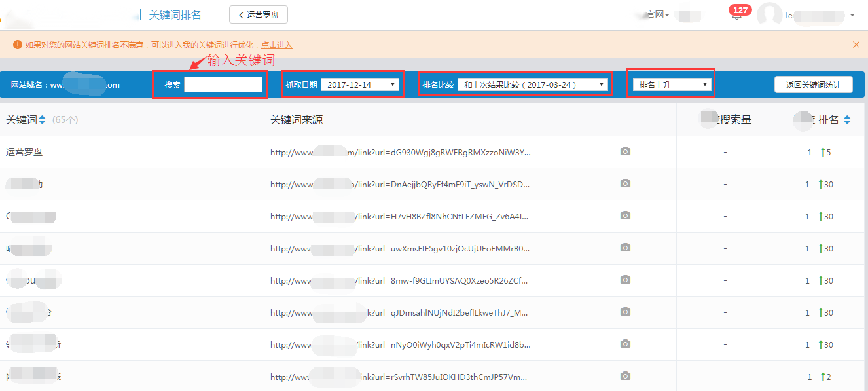Click the user avatar picture
The height and width of the screenshot is (391, 868).
[x=769, y=15]
